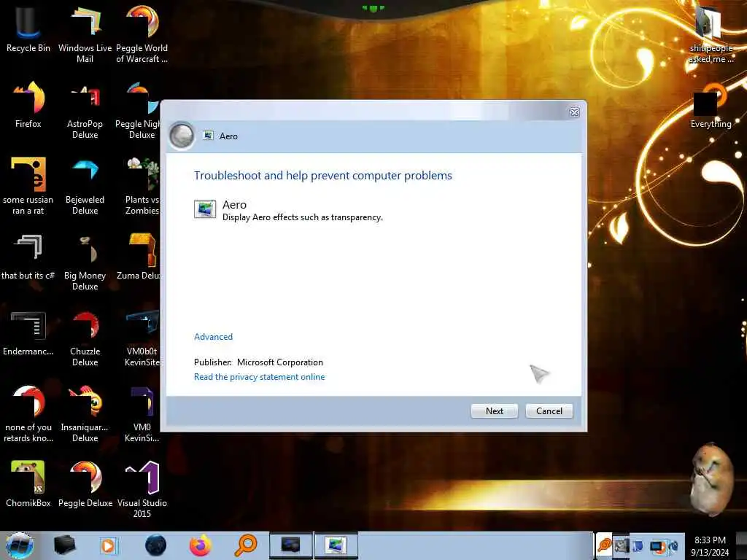The width and height of the screenshot is (747, 560).
Task: Select 'that but its c#' desktop icon
Action: pyautogui.click(x=28, y=257)
